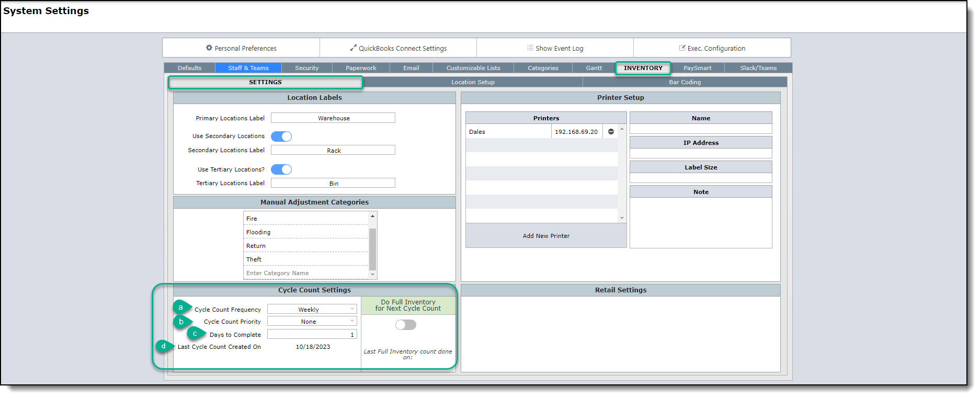
Task: Open the Slack/Teams tab
Action: (758, 68)
